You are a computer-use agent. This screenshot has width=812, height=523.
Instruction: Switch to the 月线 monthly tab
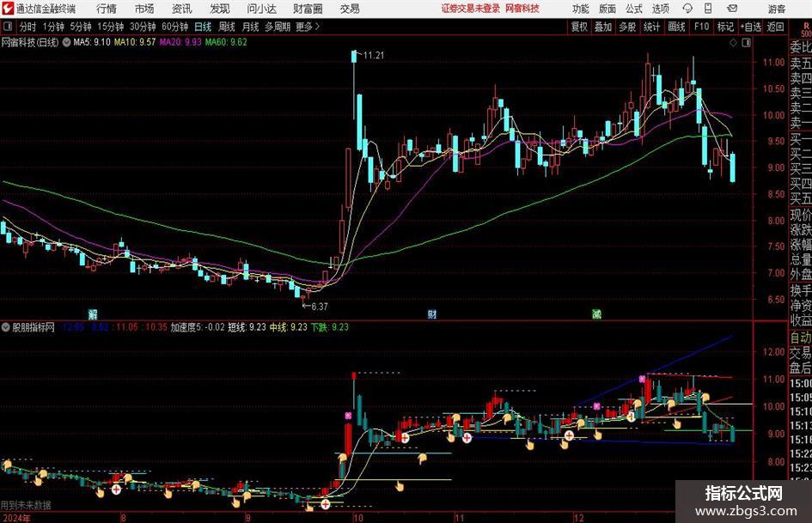(251, 27)
